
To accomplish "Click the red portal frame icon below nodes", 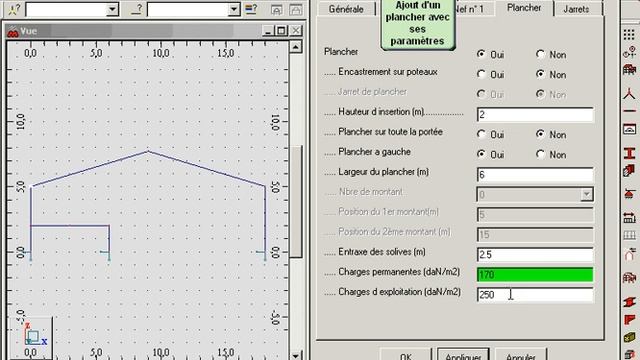I will click(x=629, y=69).
